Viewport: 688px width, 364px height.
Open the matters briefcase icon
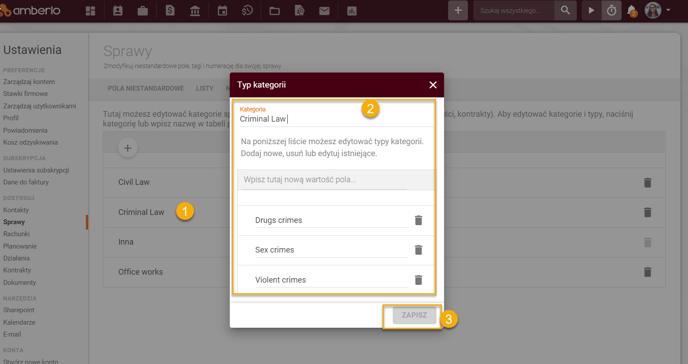point(143,11)
